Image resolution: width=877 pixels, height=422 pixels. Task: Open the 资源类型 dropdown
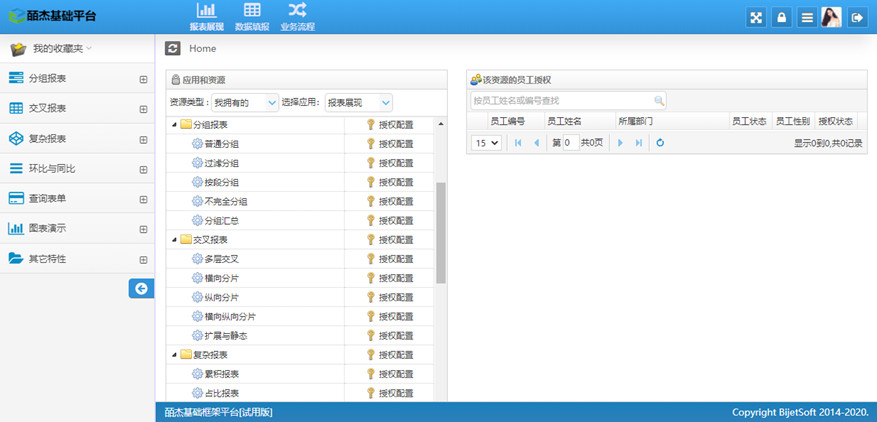click(245, 102)
